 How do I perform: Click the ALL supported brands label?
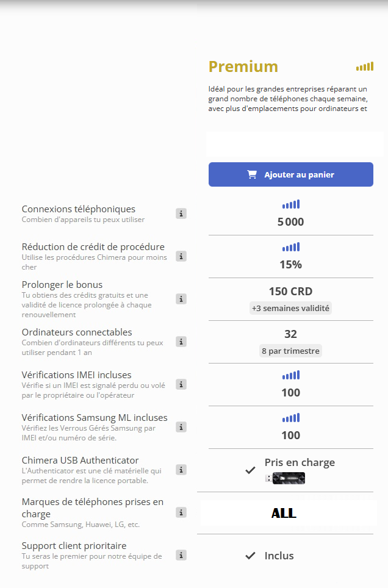(284, 513)
